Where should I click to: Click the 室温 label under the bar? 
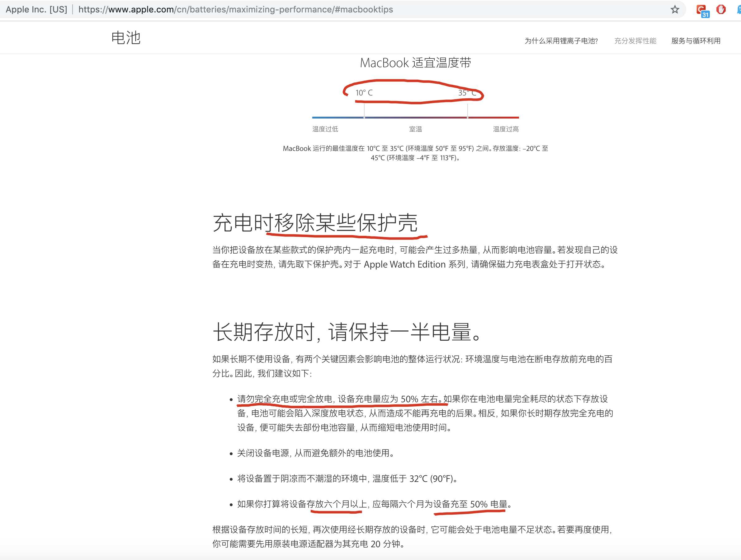click(415, 129)
